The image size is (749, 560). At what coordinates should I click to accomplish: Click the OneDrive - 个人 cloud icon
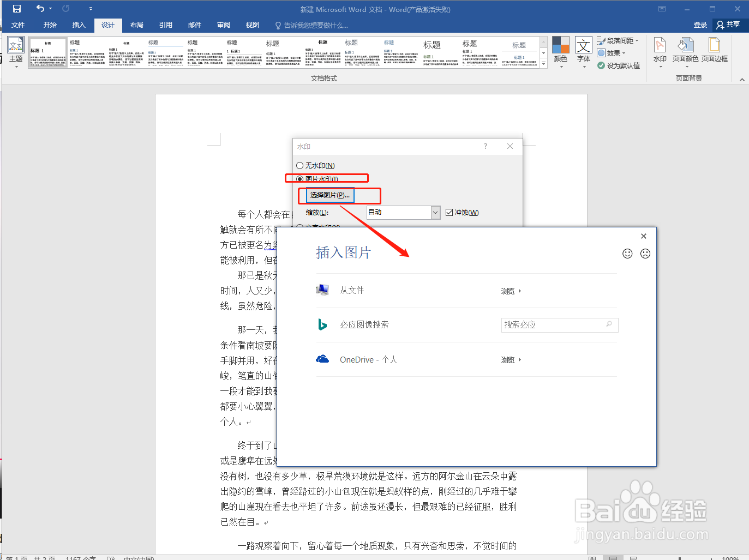[x=323, y=359]
